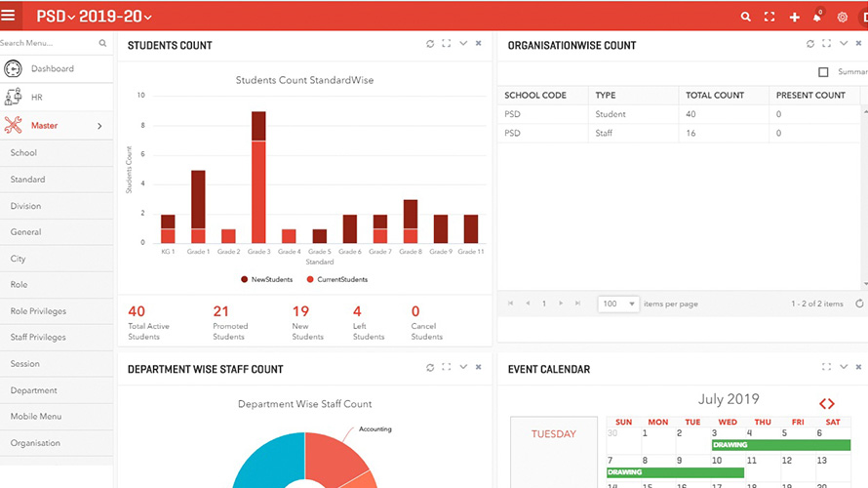Click the HR people icon
The image size is (868, 488).
pyautogui.click(x=13, y=97)
